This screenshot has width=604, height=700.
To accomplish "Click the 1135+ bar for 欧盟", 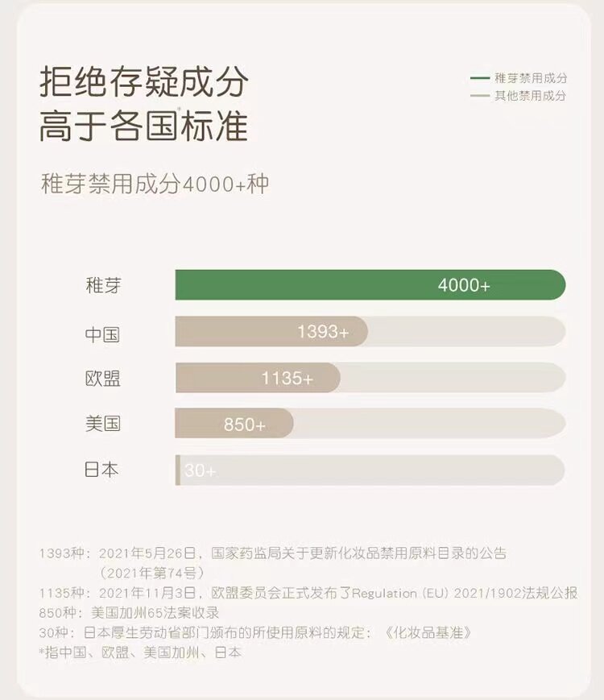I will coord(258,377).
